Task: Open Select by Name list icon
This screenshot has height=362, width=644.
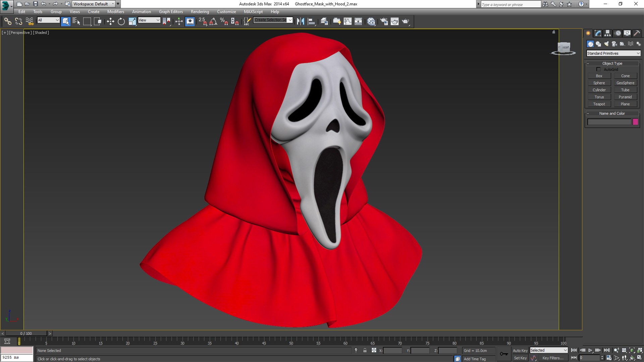Action: [76, 21]
